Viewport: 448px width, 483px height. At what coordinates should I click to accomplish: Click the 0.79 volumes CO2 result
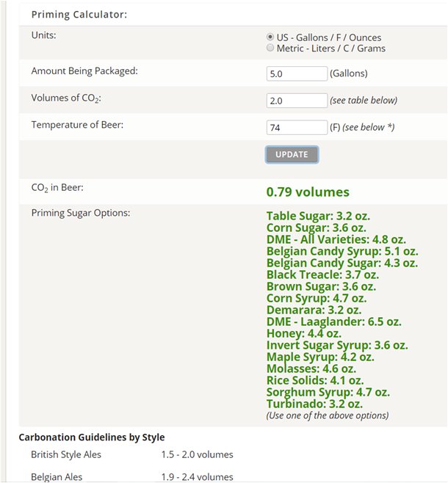308,192
